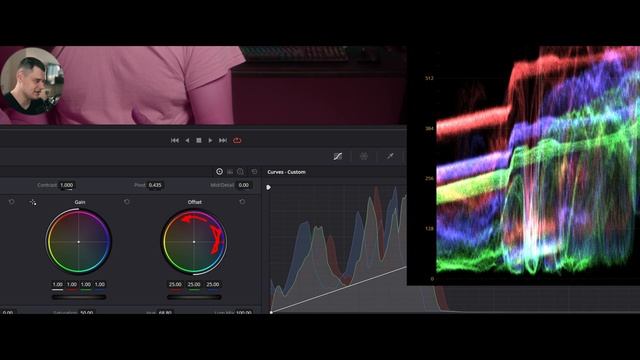Reset the wheel left of Gain
The image size is (640, 360).
(x=11, y=202)
